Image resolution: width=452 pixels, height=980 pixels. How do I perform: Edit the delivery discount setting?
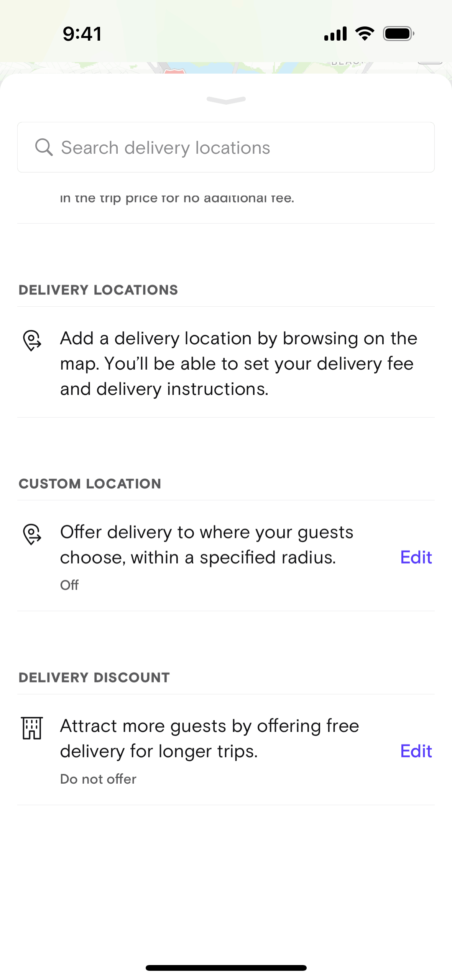(416, 751)
